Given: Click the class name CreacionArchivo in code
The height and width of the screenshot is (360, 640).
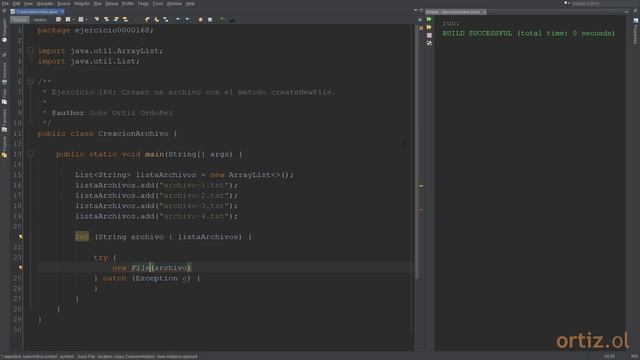Looking at the screenshot, I should point(133,133).
